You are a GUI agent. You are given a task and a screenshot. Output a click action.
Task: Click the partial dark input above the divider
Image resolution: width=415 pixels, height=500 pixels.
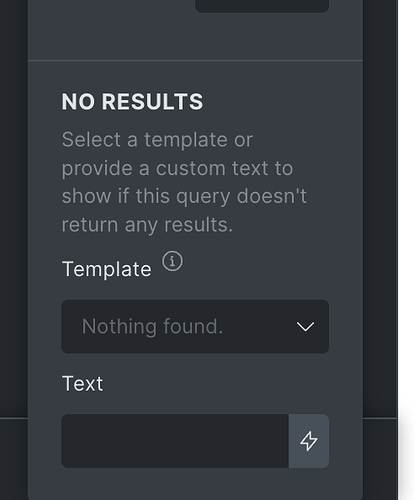click(262, 6)
